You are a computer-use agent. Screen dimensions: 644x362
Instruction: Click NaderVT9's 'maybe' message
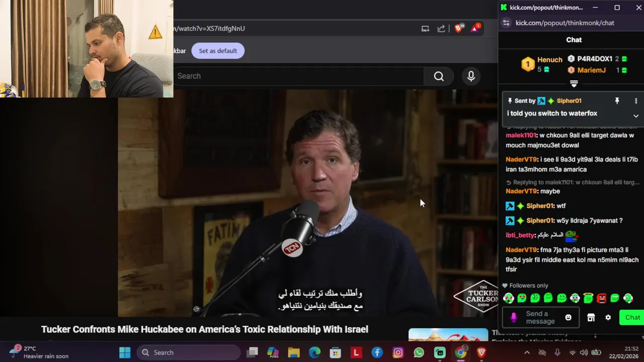[x=533, y=191]
